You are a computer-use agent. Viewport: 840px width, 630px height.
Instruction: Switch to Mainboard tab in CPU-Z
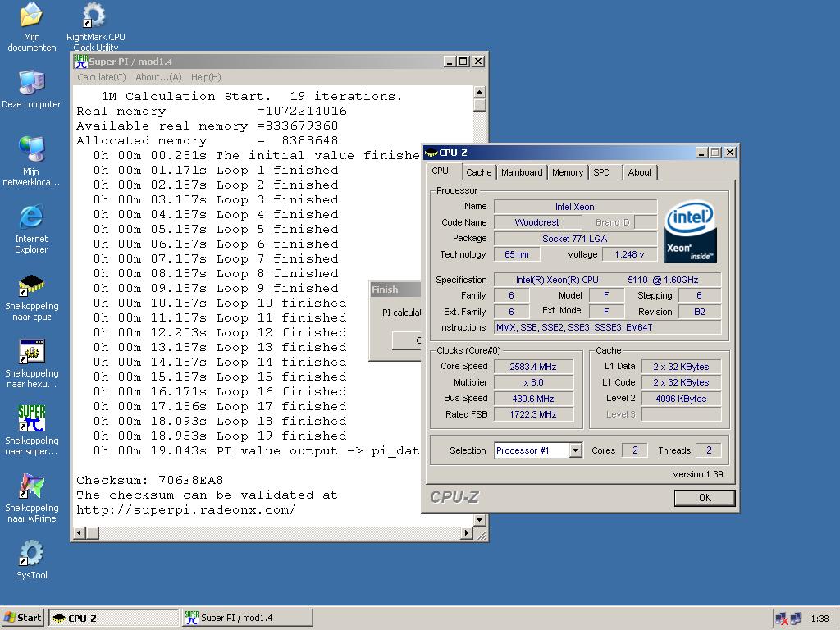pyautogui.click(x=522, y=172)
